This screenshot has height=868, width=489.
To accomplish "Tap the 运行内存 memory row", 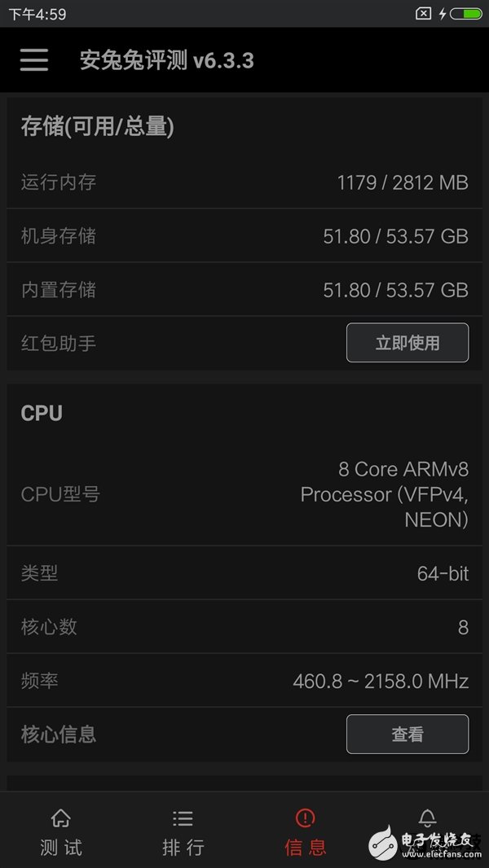I will (x=244, y=182).
